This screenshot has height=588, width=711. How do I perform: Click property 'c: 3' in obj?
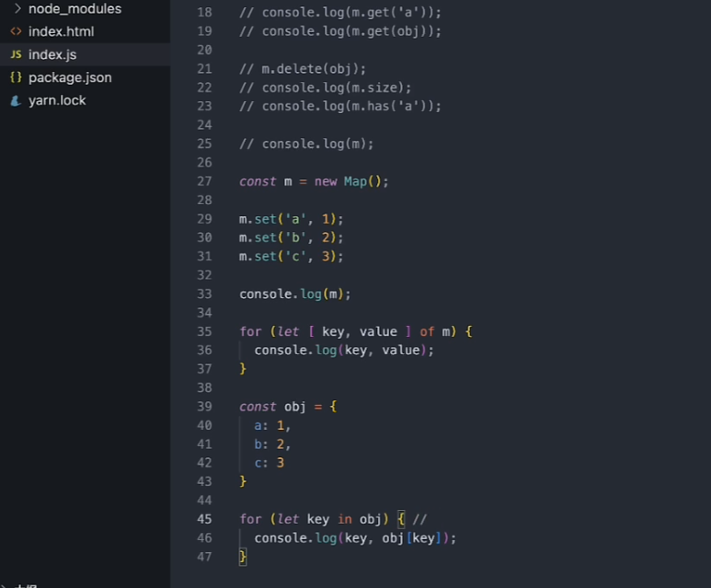click(x=269, y=463)
